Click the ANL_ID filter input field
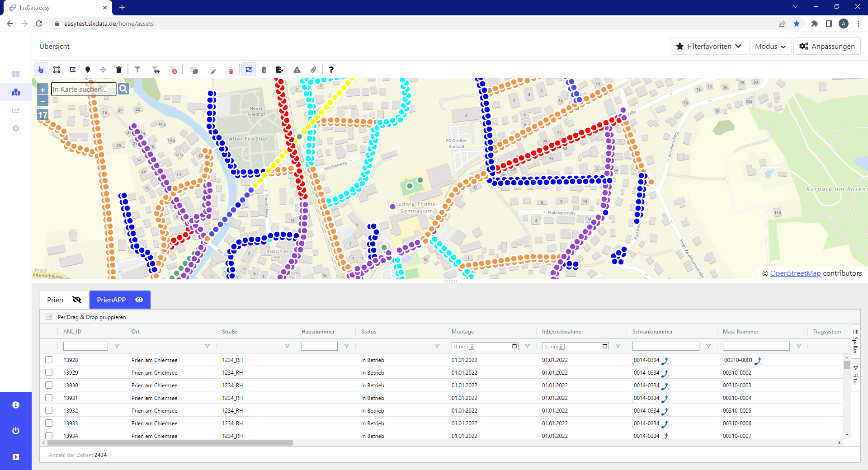 85,346
